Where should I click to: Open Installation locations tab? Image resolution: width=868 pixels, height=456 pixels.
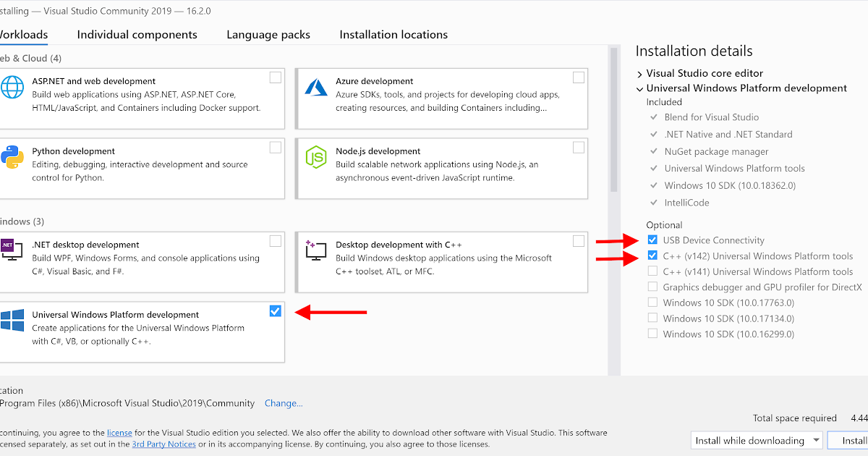393,35
